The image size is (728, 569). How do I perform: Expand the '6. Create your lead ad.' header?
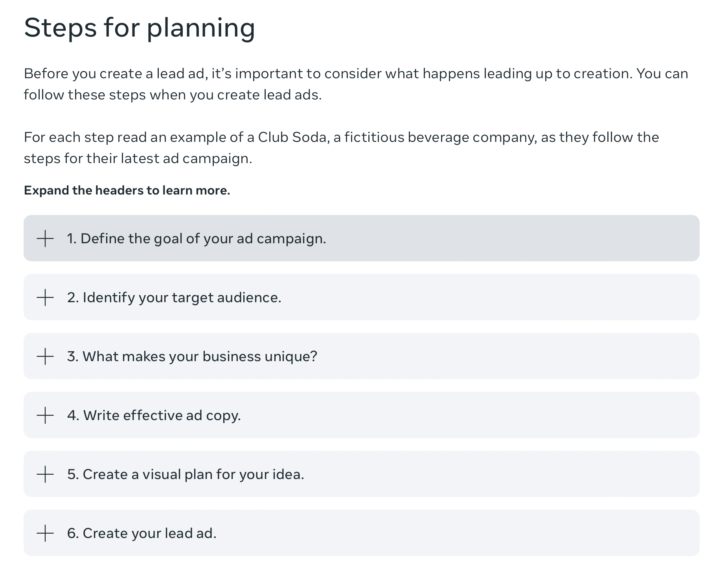click(x=142, y=533)
